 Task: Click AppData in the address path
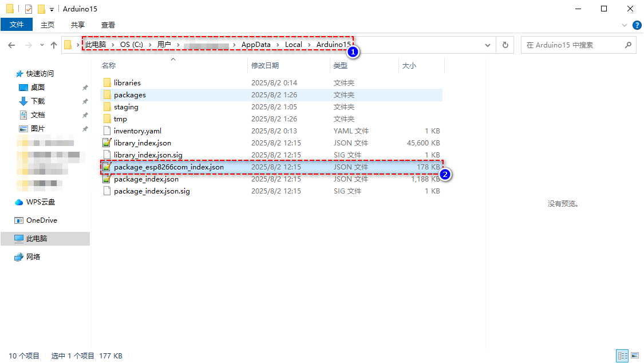pos(256,44)
